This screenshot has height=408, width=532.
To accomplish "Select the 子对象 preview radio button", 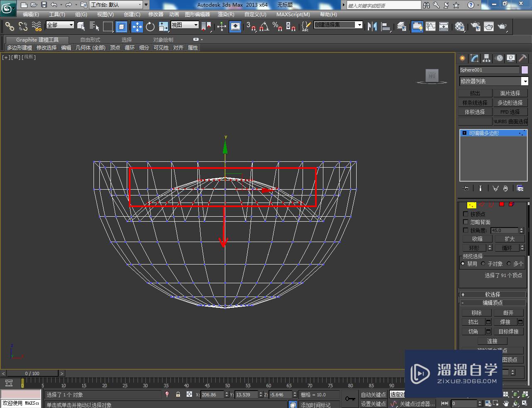I will click(483, 264).
